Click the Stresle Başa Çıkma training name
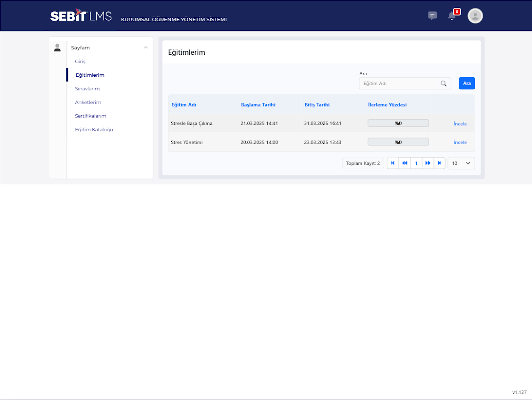Screen dimensions: 532x400 192,123
